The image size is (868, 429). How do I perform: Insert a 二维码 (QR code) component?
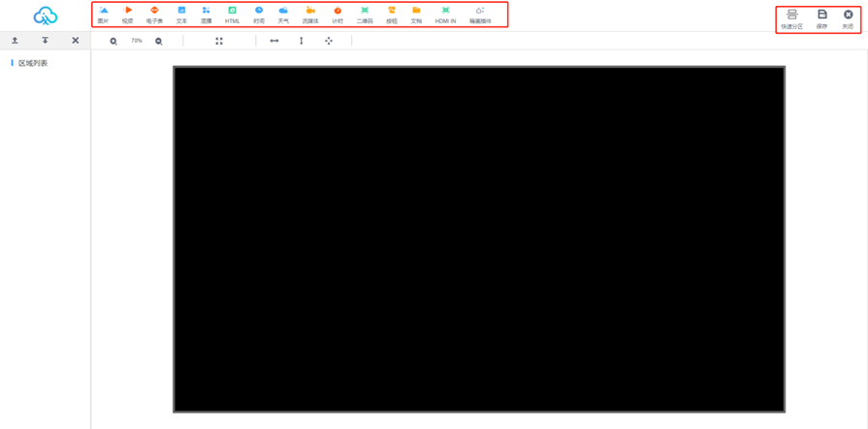pos(365,14)
